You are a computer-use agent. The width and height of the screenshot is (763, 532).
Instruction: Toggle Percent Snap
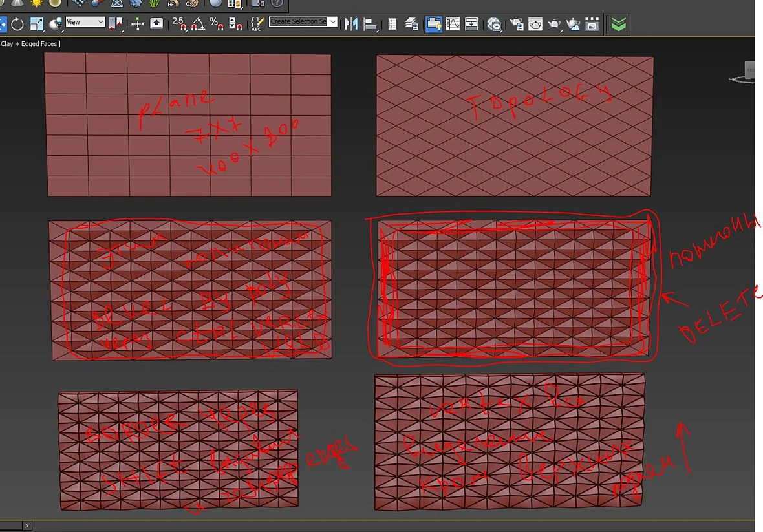(217, 24)
